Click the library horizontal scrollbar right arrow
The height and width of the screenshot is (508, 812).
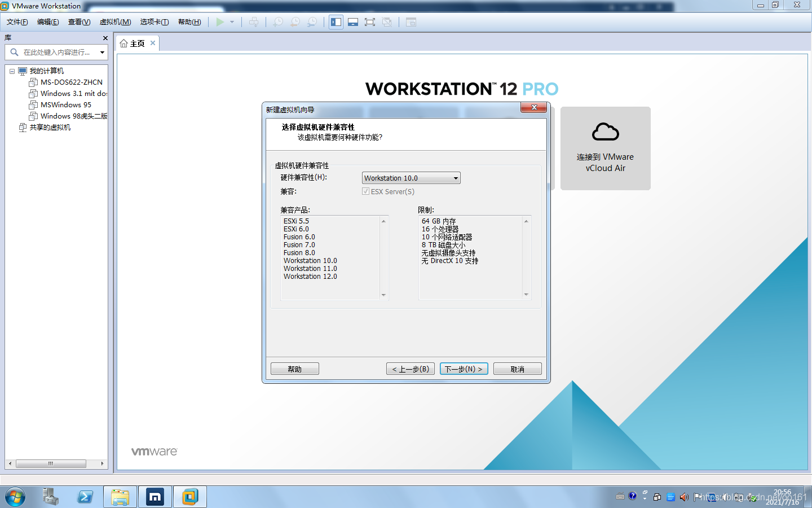pyautogui.click(x=102, y=463)
